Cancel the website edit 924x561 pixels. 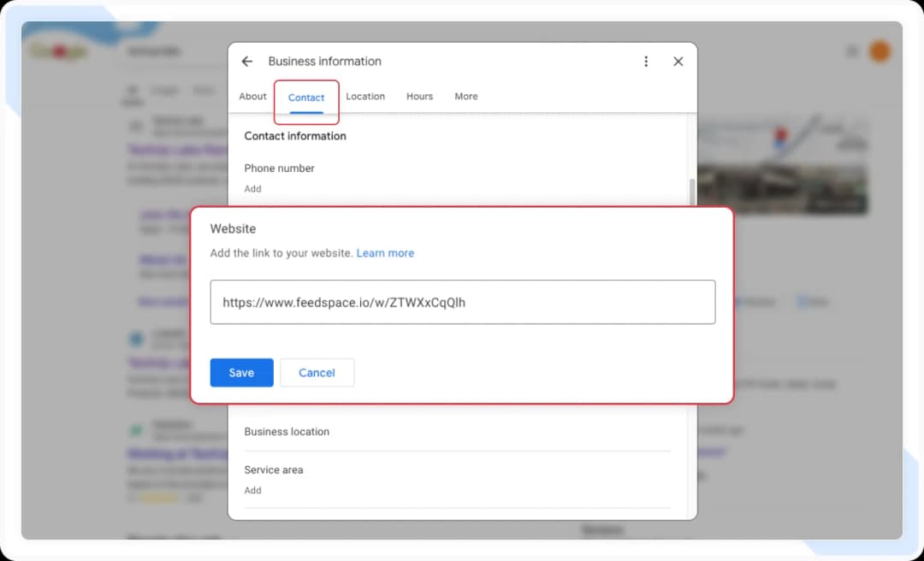[x=317, y=372]
